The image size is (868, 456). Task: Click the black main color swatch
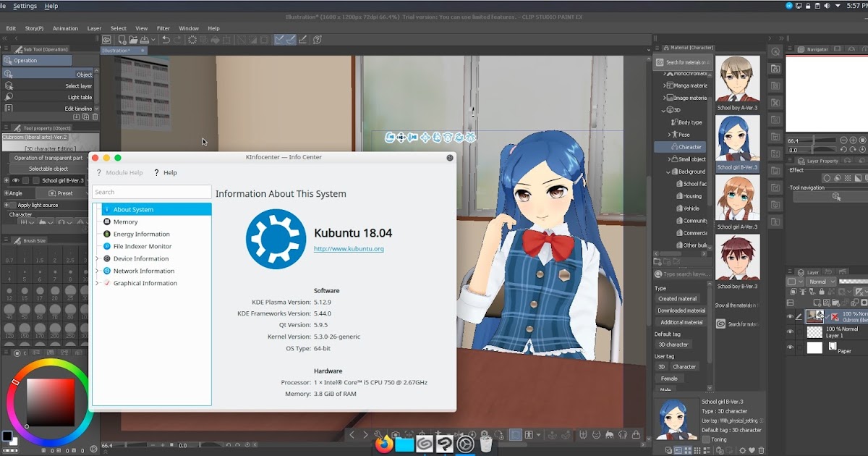coord(7,436)
